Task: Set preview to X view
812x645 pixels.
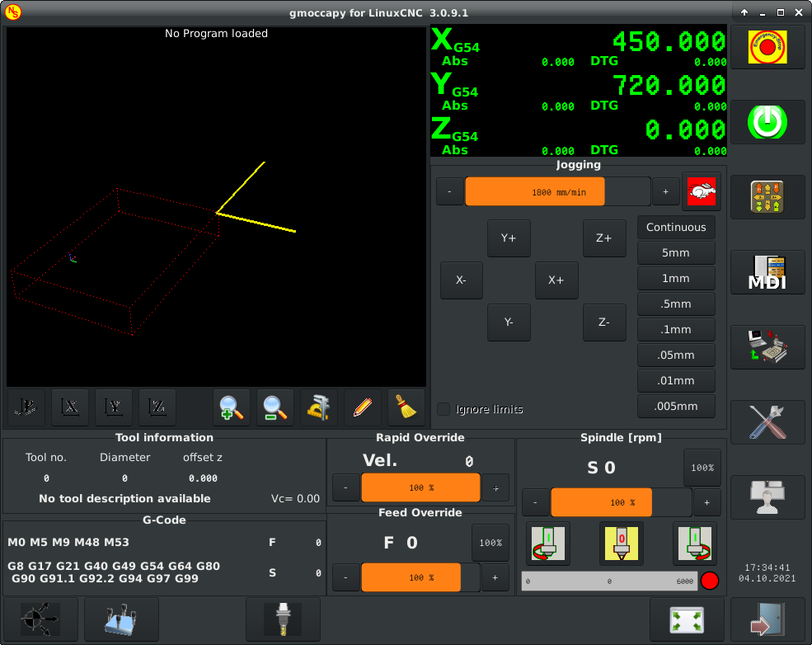Action: click(x=70, y=407)
